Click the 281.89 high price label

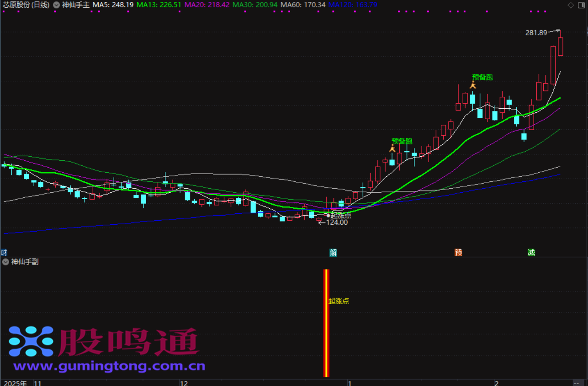[536, 33]
